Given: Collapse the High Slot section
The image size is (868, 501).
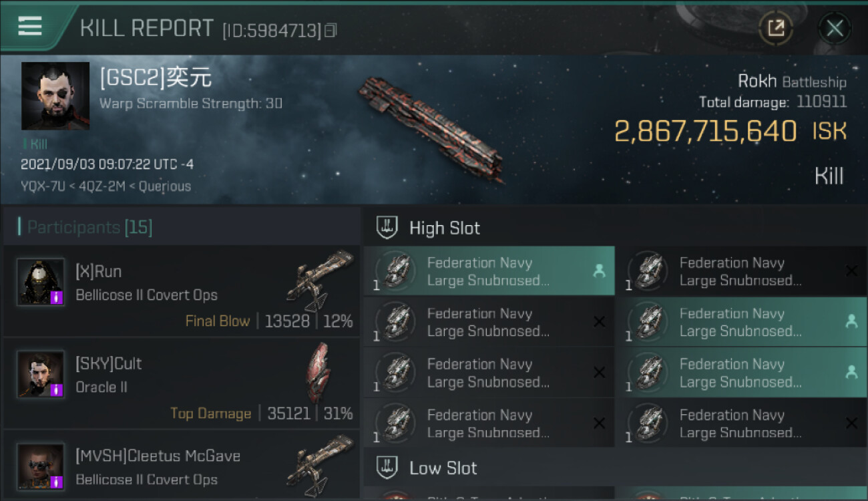Looking at the screenshot, I should pos(445,228).
